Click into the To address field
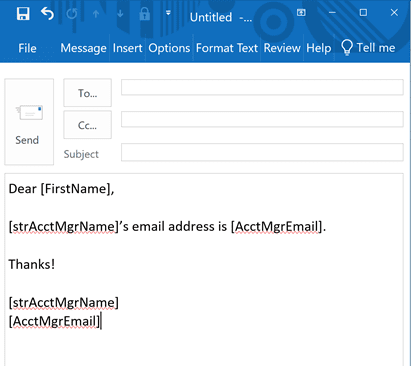The width and height of the screenshot is (411, 366). coord(262,87)
